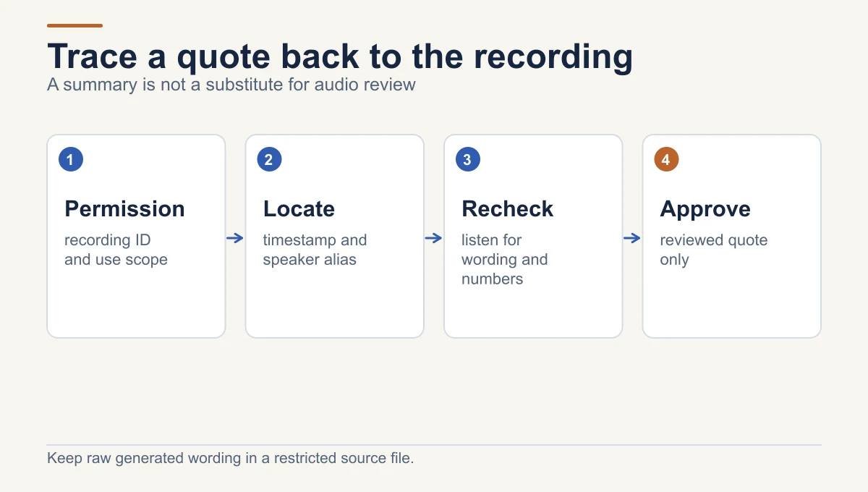The image size is (868, 492).
Task: Click the 'Locate' card heading
Action: [299, 209]
